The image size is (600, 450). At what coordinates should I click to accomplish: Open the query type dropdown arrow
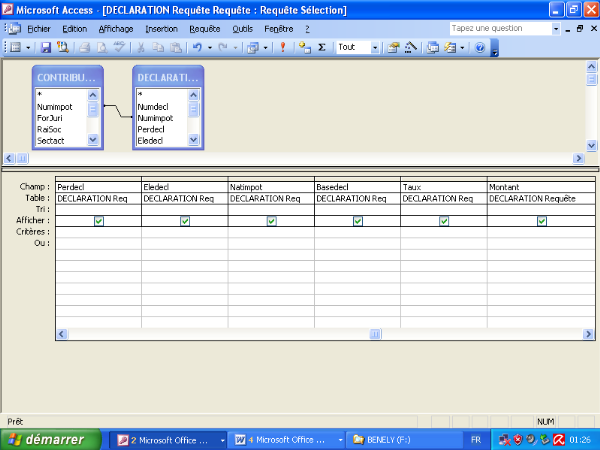click(x=265, y=47)
